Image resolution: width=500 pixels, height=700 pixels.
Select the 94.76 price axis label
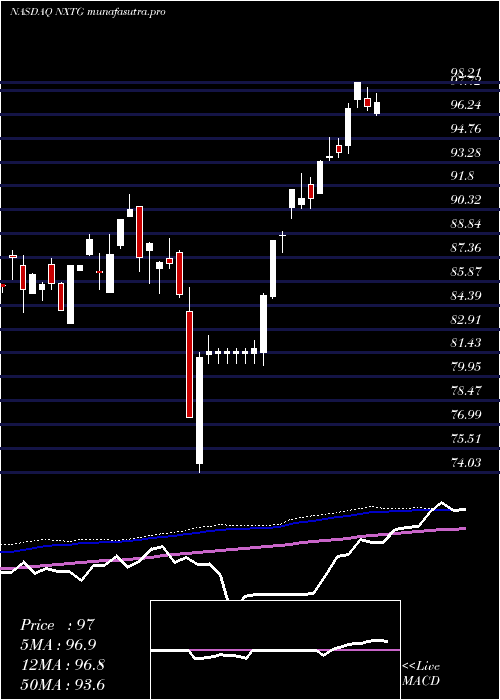point(466,129)
